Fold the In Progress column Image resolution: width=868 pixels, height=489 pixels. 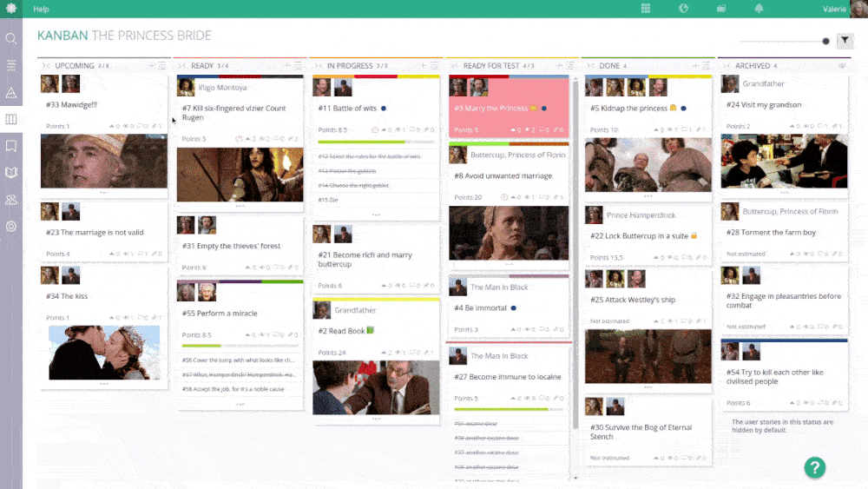pos(319,65)
